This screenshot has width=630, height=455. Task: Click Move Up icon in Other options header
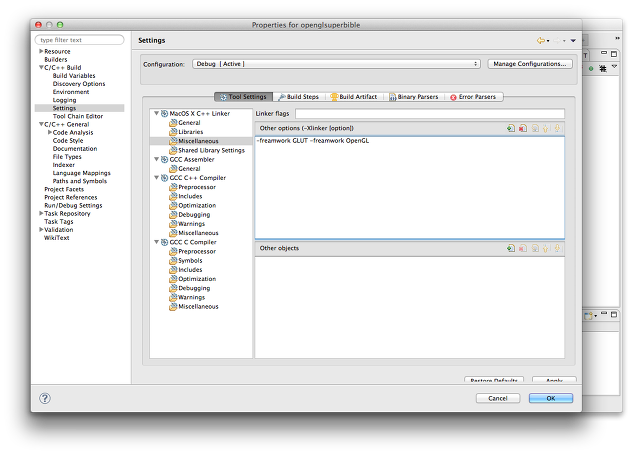tap(546, 129)
